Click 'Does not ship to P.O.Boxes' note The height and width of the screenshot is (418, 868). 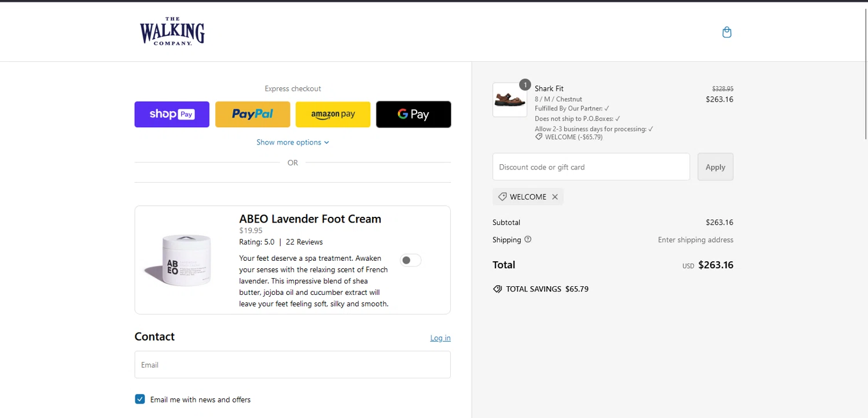tap(578, 119)
